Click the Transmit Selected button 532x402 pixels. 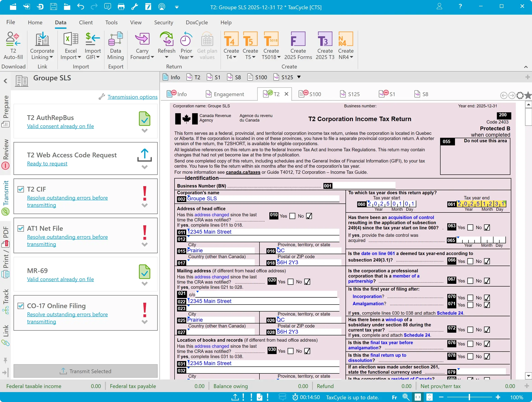pyautogui.click(x=85, y=371)
